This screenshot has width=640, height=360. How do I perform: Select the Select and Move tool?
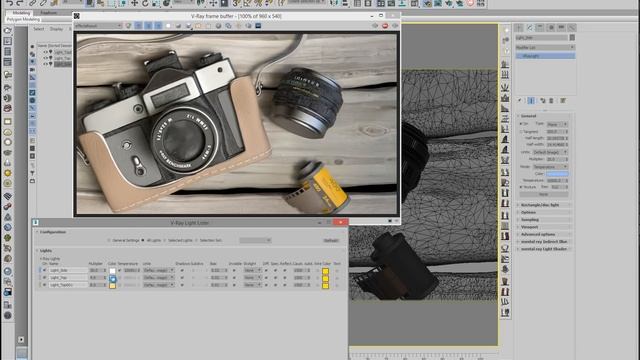134,3
